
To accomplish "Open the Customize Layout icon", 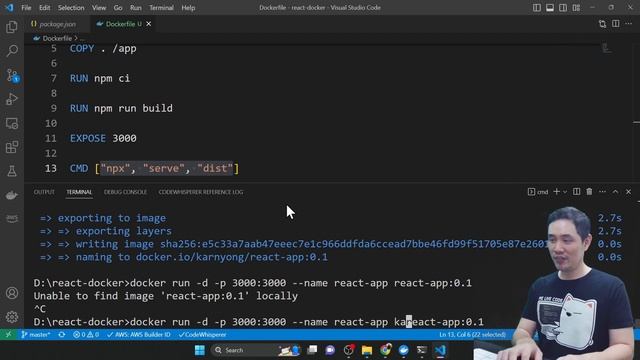I will (576, 8).
